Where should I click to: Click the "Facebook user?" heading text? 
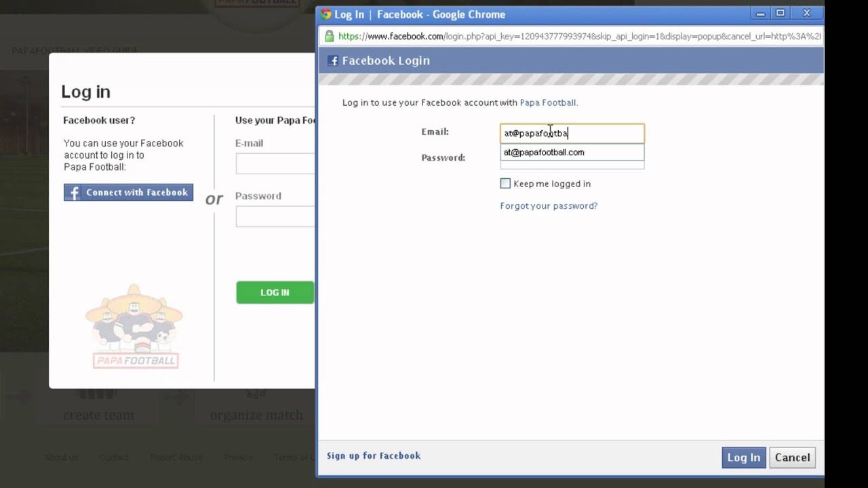[99, 121]
